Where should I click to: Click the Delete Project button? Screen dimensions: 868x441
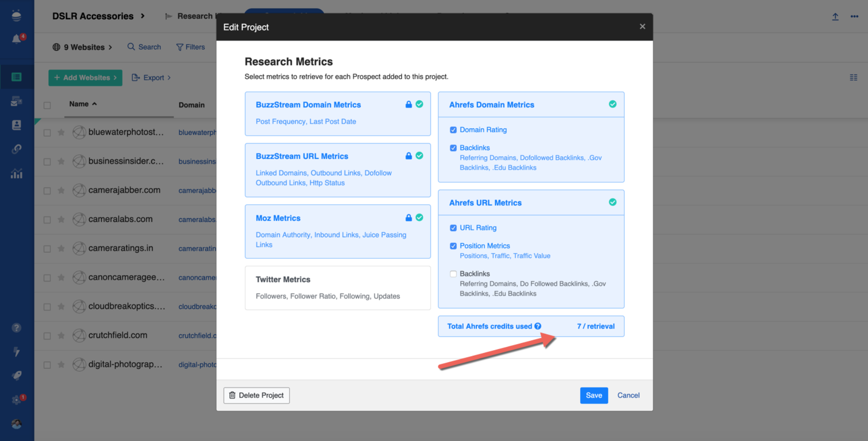tap(257, 395)
